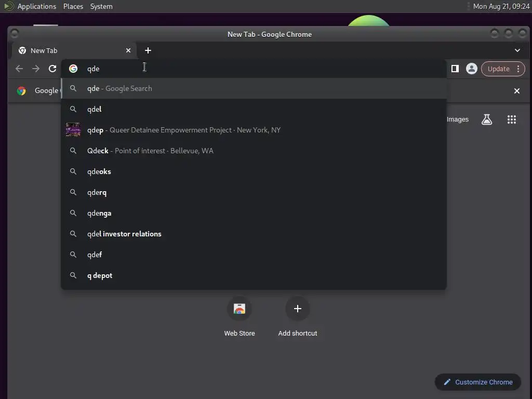
Task: Go back using the back arrow
Action: [x=19, y=69]
